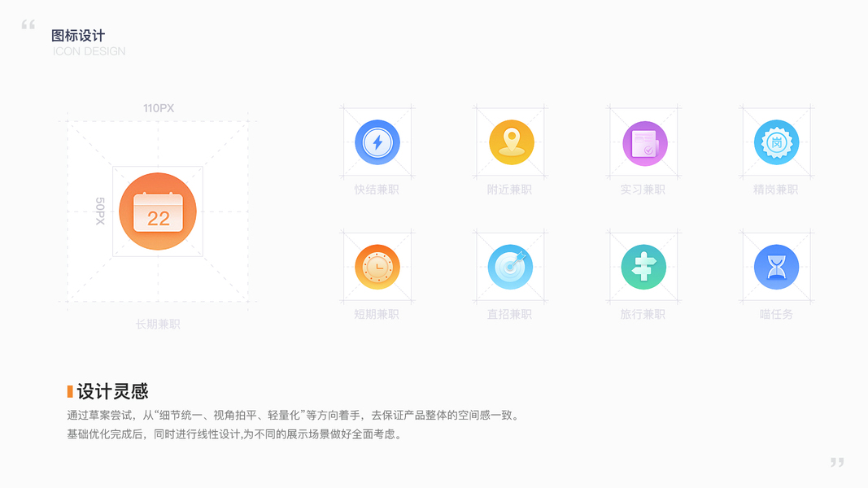The width and height of the screenshot is (868, 488).
Task: Click the 设计灵感 section title
Action: tap(112, 391)
